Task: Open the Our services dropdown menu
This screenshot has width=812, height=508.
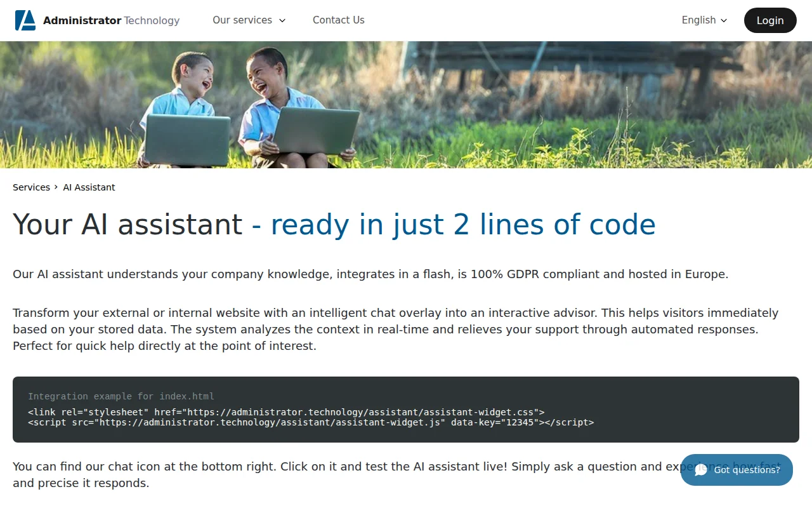Action: click(249, 20)
